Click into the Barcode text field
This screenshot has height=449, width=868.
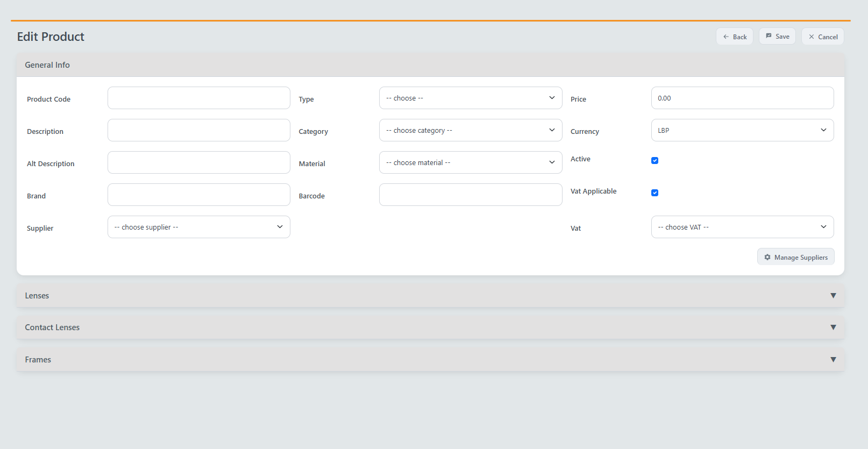tap(470, 195)
